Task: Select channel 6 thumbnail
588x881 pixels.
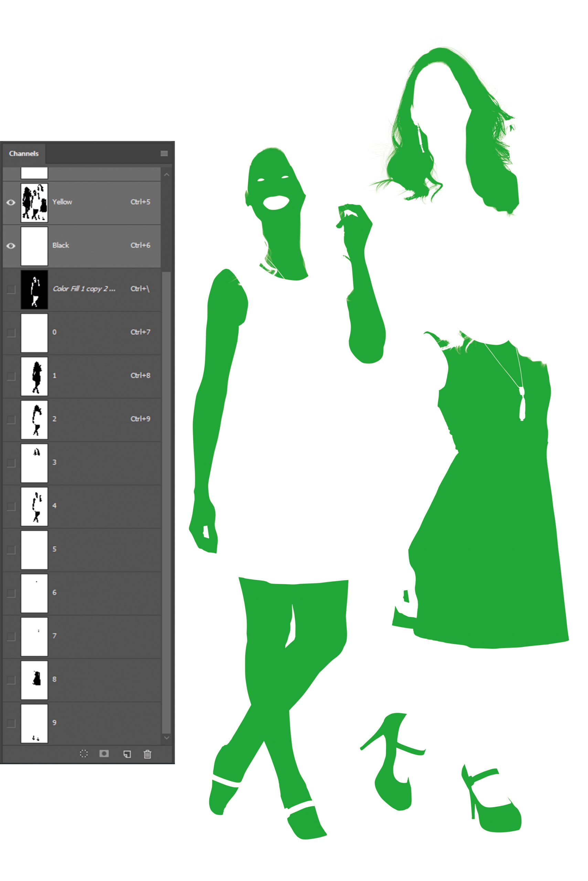Action: coord(34,593)
